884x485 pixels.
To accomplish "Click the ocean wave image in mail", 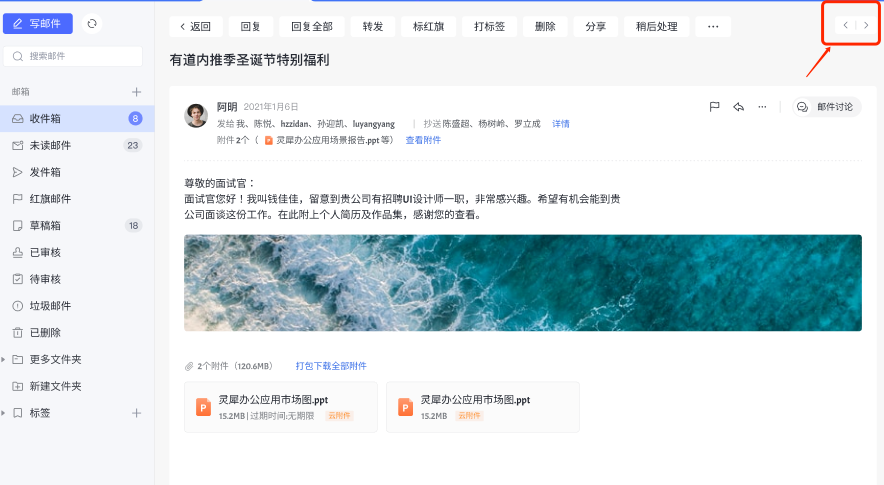I will coord(523,283).
